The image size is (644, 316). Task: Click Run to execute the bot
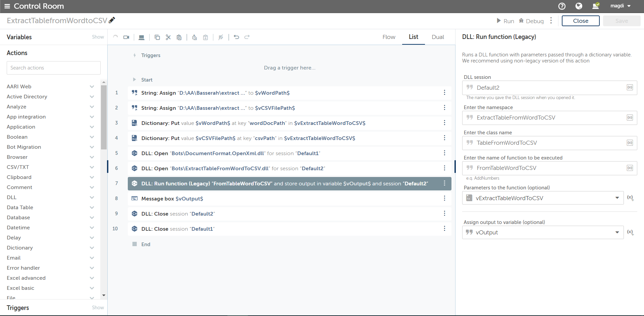[x=505, y=21]
